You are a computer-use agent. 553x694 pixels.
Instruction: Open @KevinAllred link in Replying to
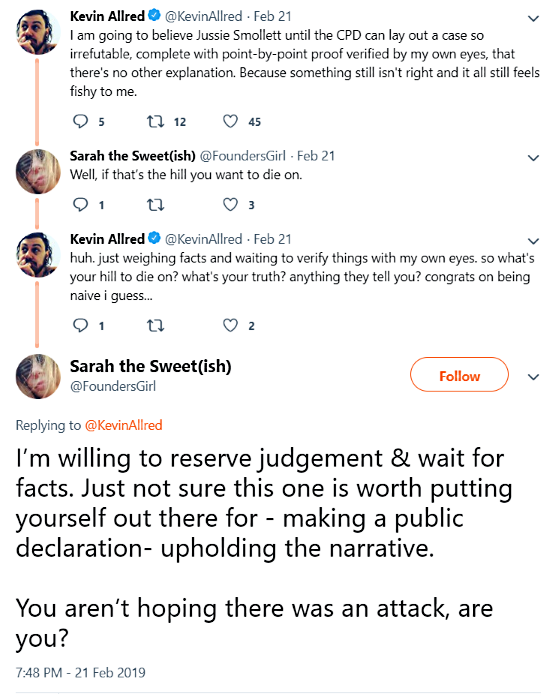[x=124, y=425]
